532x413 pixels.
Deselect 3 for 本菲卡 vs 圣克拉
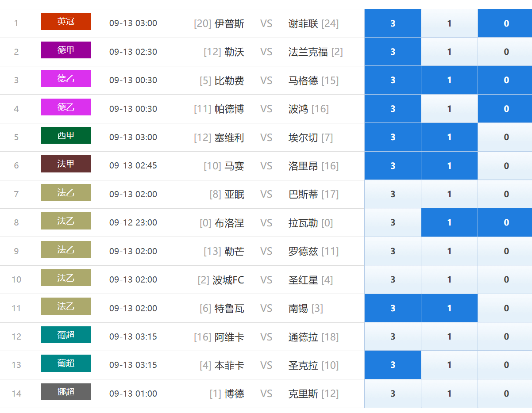[x=393, y=365]
